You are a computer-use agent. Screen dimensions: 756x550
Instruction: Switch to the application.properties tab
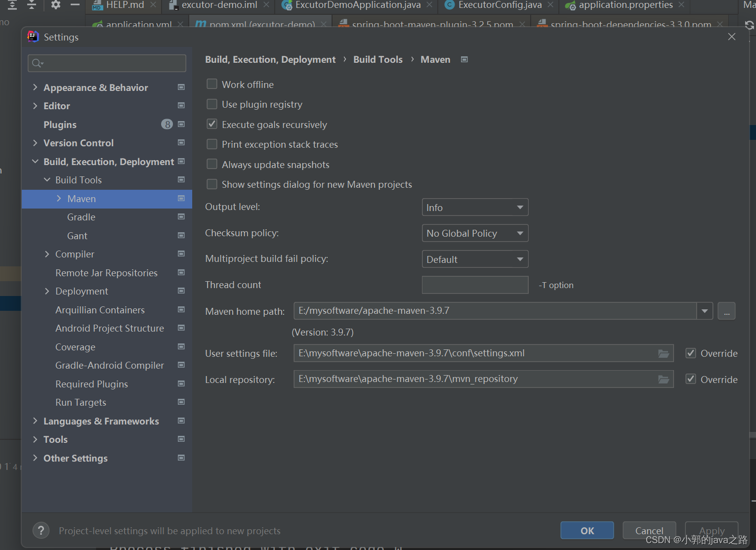[625, 5]
